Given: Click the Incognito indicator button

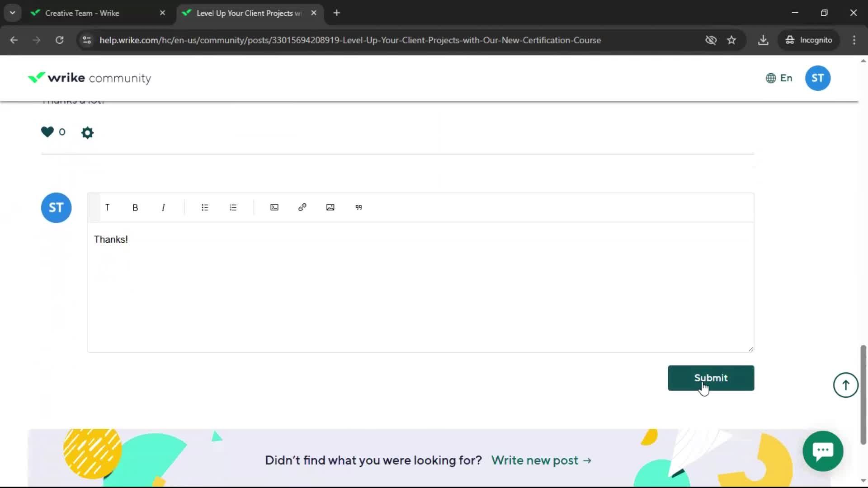Looking at the screenshot, I should (809, 40).
